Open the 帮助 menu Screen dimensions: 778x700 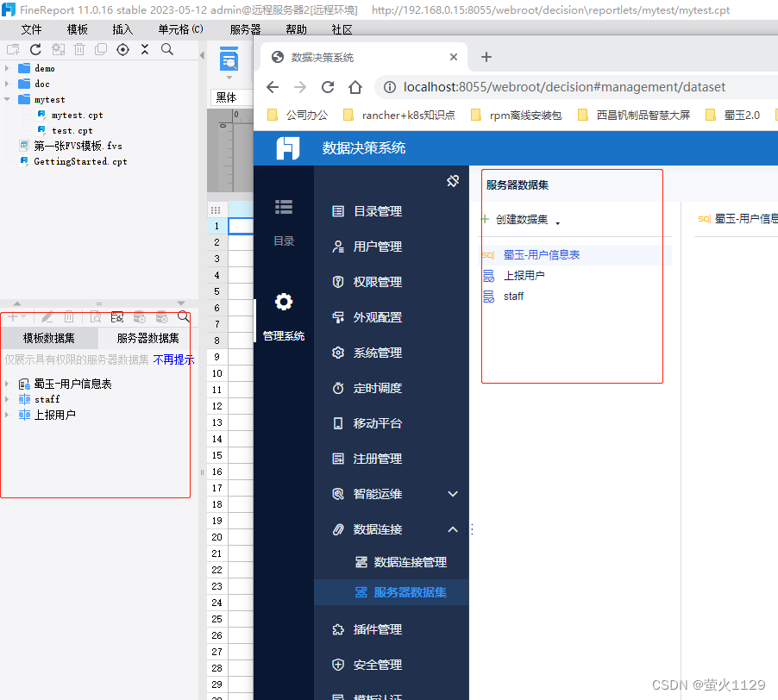point(296,30)
